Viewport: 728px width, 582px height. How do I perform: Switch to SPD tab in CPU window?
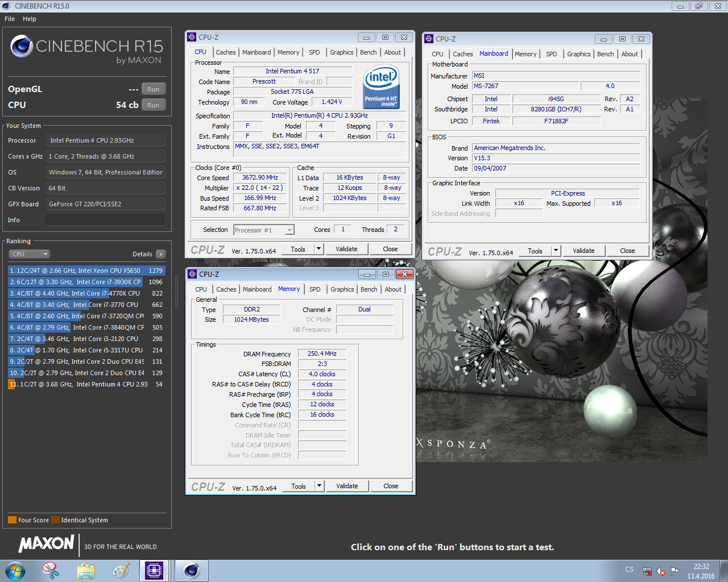pyautogui.click(x=315, y=52)
